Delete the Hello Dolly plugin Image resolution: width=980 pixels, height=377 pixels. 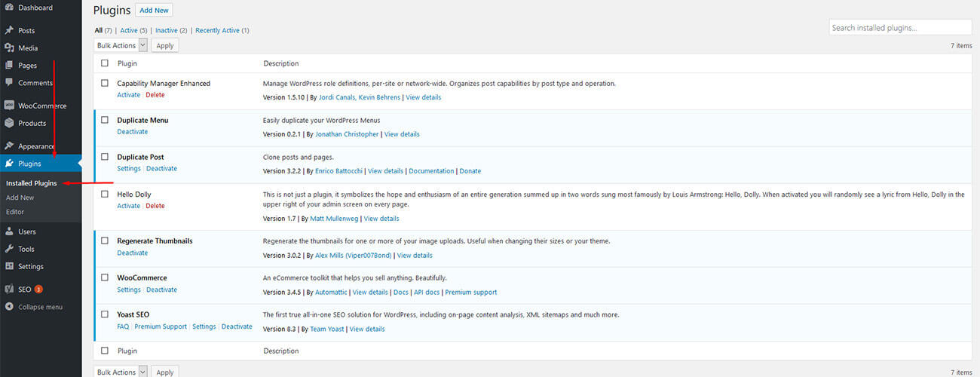pos(155,206)
